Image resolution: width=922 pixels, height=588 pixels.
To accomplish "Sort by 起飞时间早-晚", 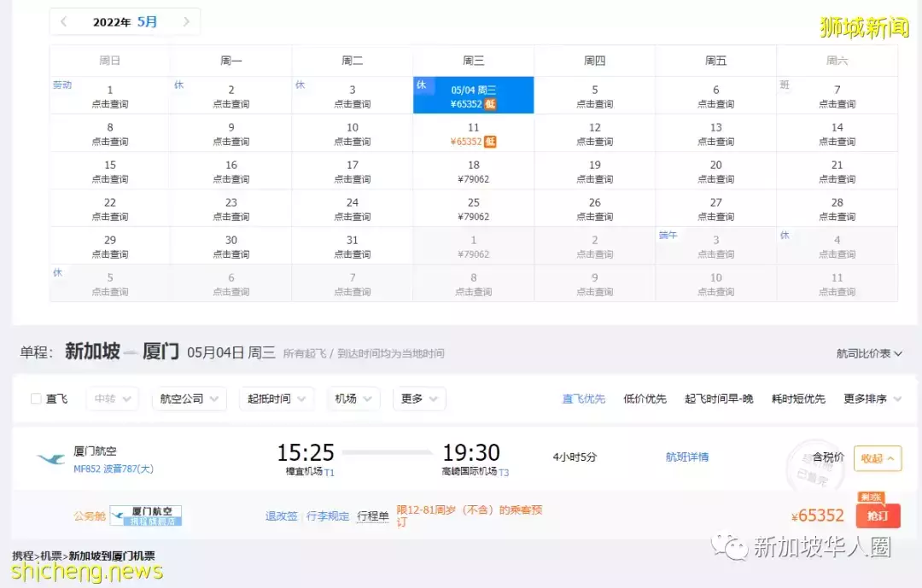I will point(719,399).
